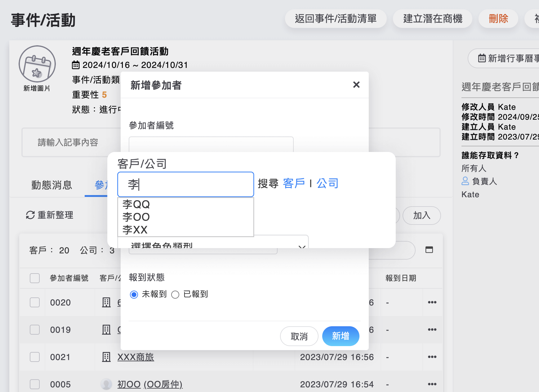Open the 選擇角色類型 dropdown
The image size is (539, 392).
tap(217, 246)
